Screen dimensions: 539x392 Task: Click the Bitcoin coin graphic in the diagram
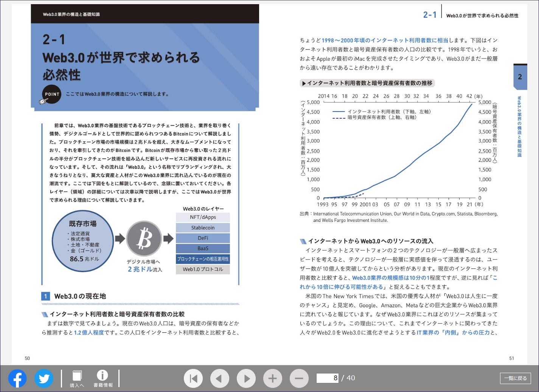pyautogui.click(x=144, y=239)
